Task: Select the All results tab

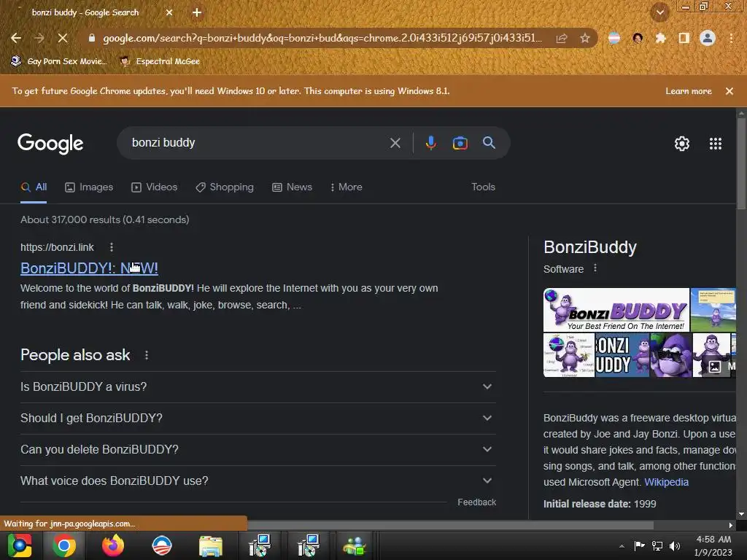Action: (x=34, y=187)
